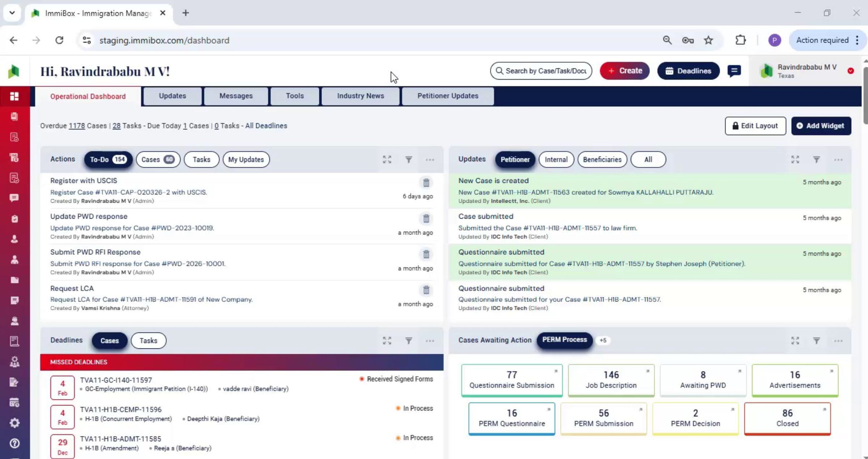Screen dimensions: 868x459
Task: Open the chat bubble icon in sidebar
Action: click(14, 198)
